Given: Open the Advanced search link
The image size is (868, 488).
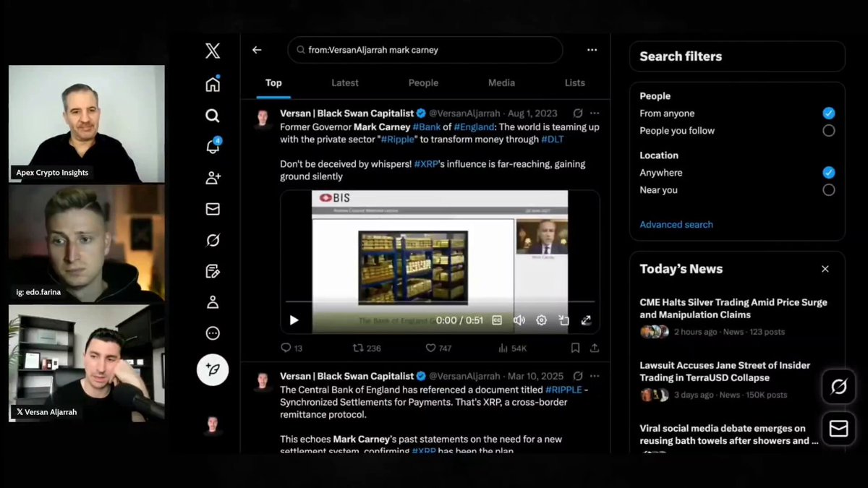Looking at the screenshot, I should coord(676,224).
